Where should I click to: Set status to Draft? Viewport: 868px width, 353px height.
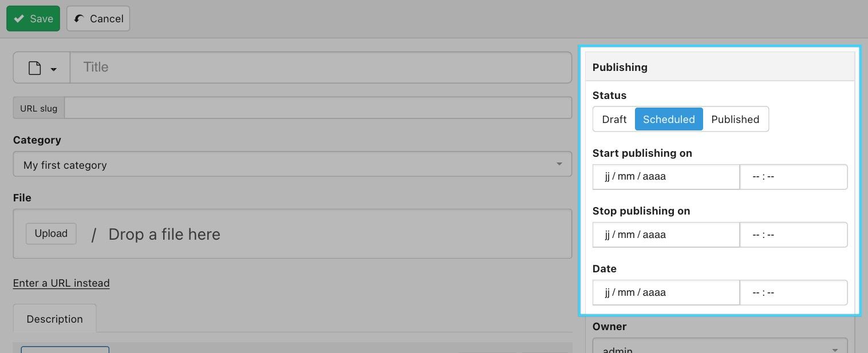(614, 119)
